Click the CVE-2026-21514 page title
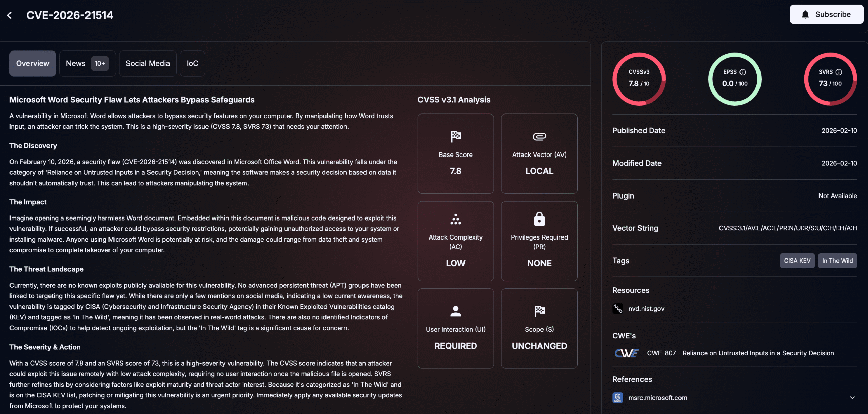The image size is (868, 414). click(x=70, y=15)
